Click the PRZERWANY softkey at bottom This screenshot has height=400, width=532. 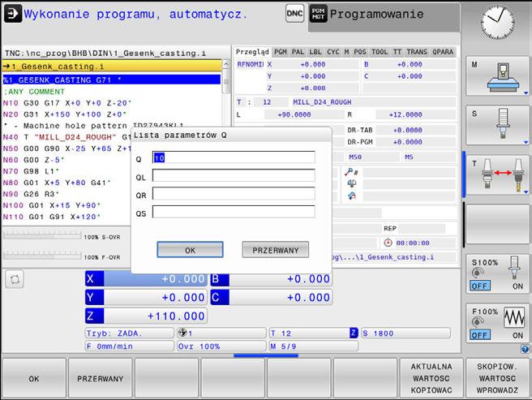point(100,378)
